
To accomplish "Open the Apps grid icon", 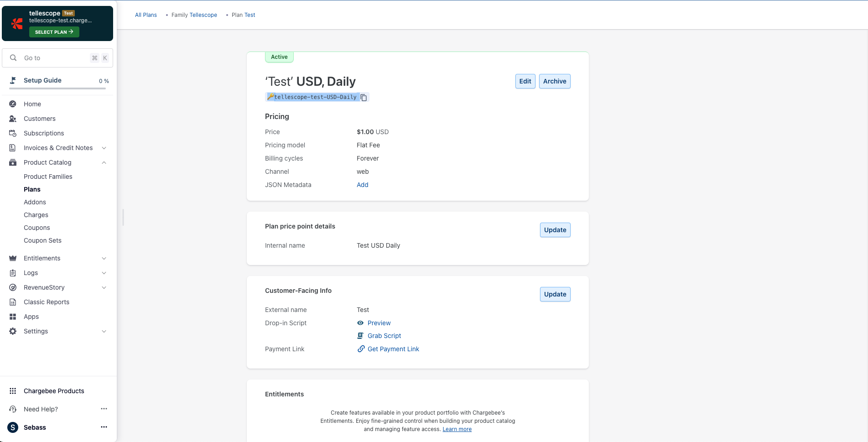I will [x=13, y=317].
